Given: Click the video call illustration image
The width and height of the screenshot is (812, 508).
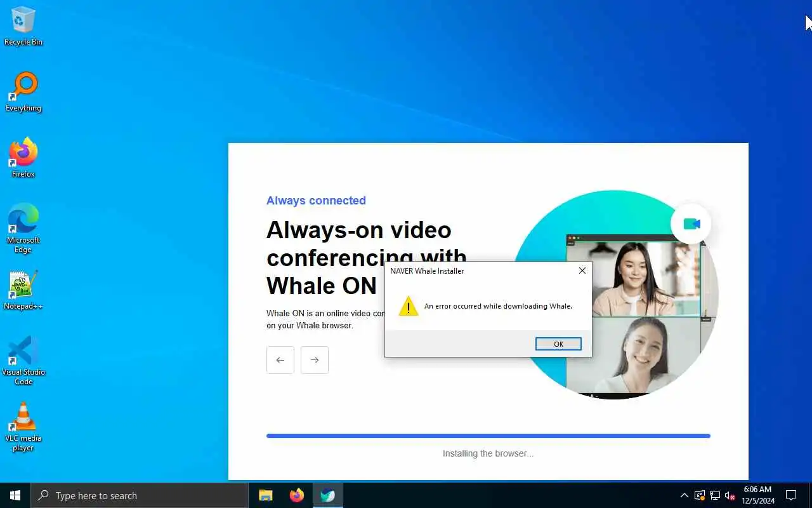Looking at the screenshot, I should 614,295.
